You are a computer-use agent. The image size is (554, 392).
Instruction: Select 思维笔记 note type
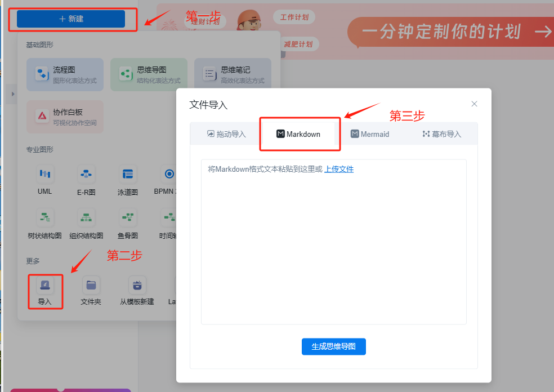[x=233, y=74]
